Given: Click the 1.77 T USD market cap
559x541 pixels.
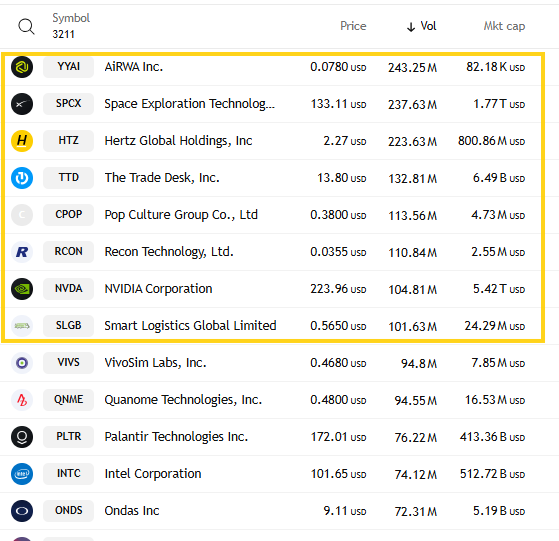Looking at the screenshot, I should click(x=499, y=104).
